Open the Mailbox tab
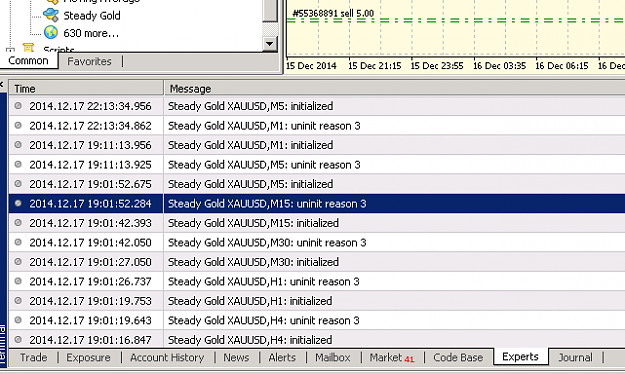 [x=332, y=357]
